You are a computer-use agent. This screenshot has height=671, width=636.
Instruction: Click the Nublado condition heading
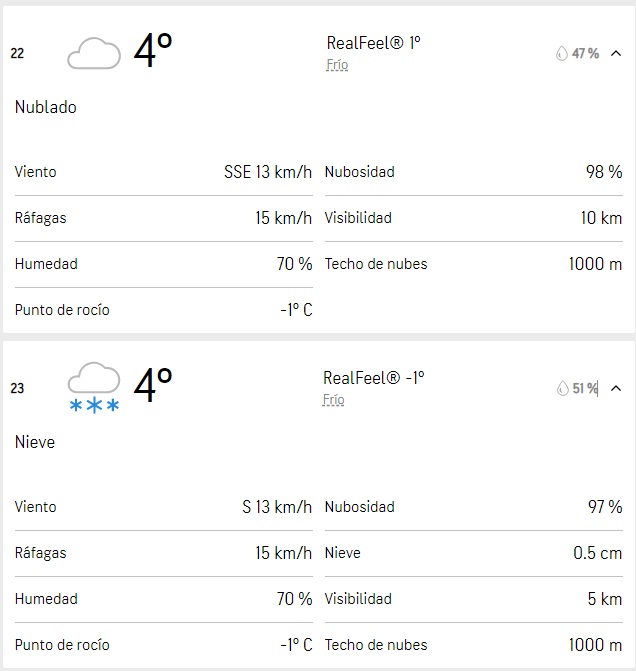click(45, 107)
